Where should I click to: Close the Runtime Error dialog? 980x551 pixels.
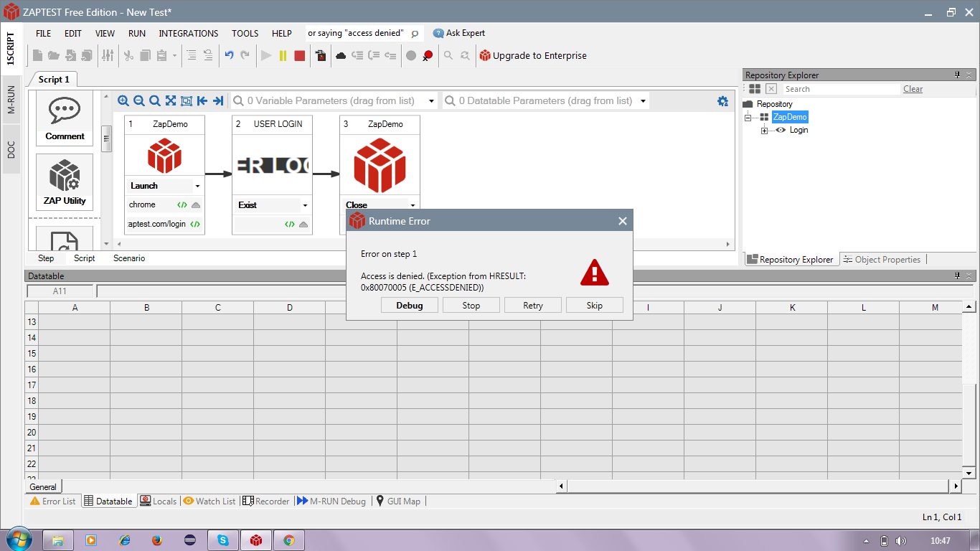click(623, 221)
